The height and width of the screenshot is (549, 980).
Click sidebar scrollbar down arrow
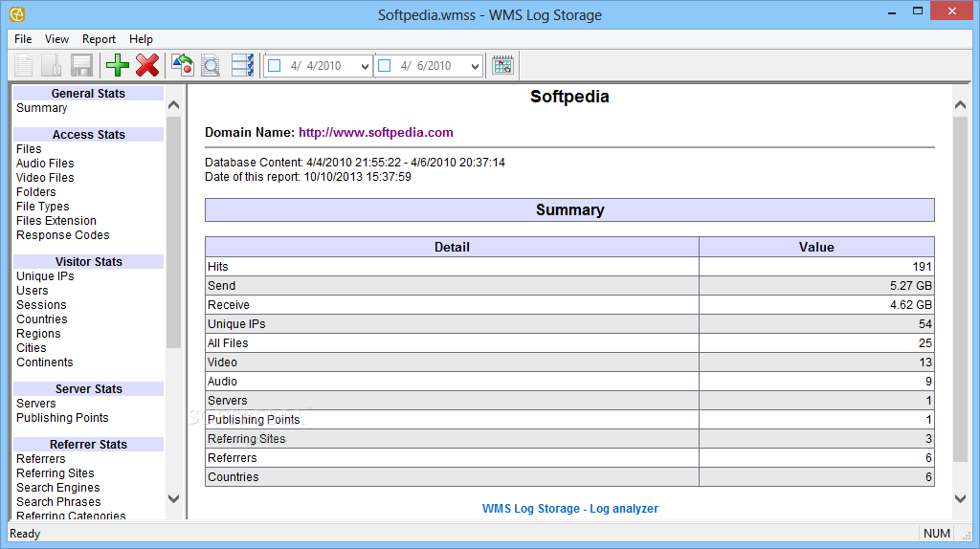pos(174,498)
